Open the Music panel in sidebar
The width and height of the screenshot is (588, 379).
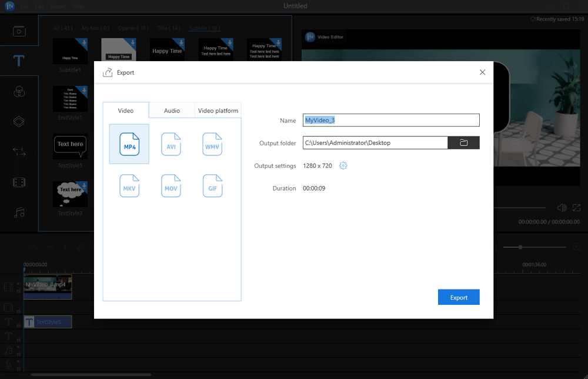point(19,212)
